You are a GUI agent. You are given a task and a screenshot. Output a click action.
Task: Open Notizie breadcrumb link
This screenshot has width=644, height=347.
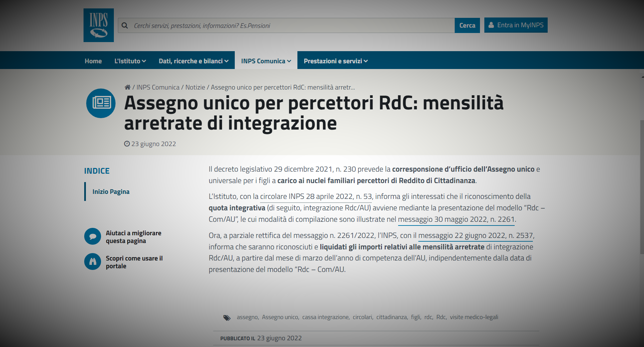[195, 87]
